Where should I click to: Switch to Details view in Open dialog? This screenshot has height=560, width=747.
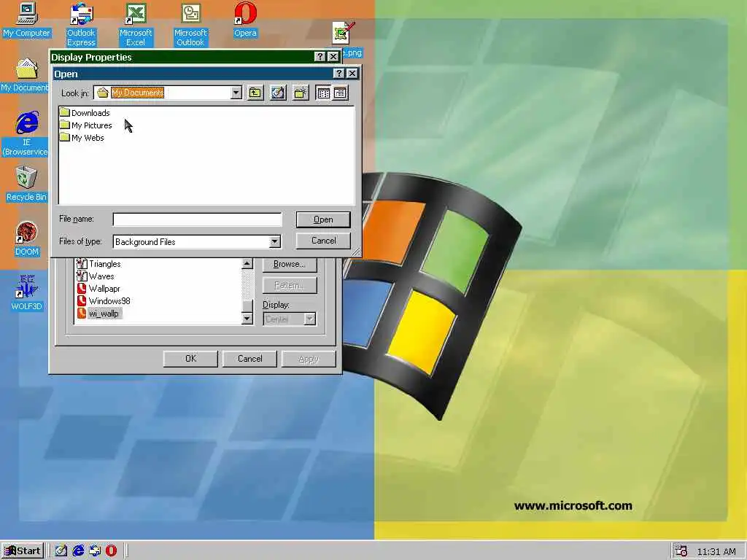point(340,93)
